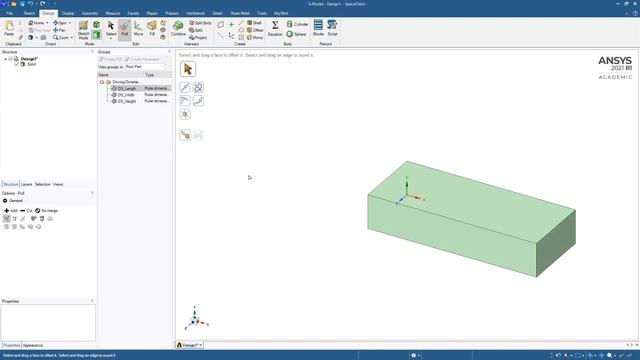Open the Layers panel tab

coord(27,184)
